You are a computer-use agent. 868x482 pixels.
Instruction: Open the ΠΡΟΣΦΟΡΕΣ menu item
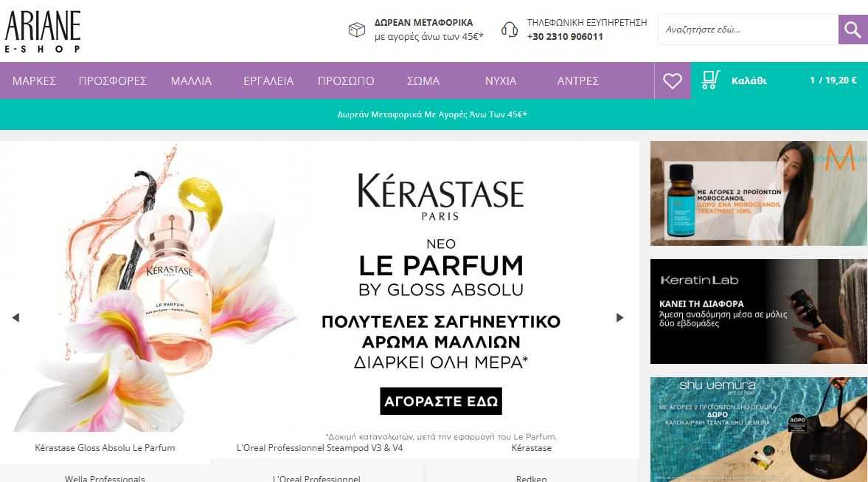coord(112,81)
